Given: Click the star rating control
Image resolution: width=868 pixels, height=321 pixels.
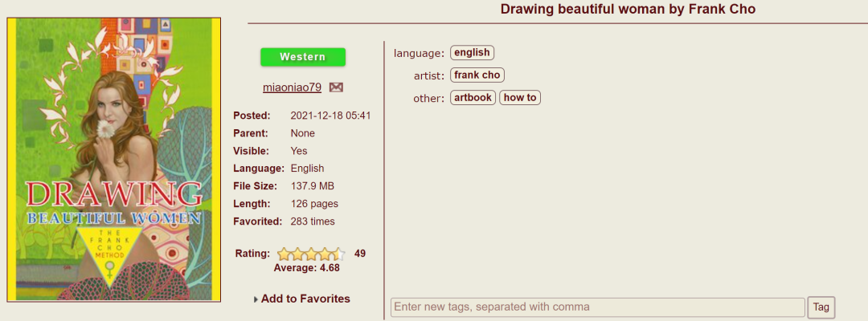Looking at the screenshot, I should coord(311,254).
